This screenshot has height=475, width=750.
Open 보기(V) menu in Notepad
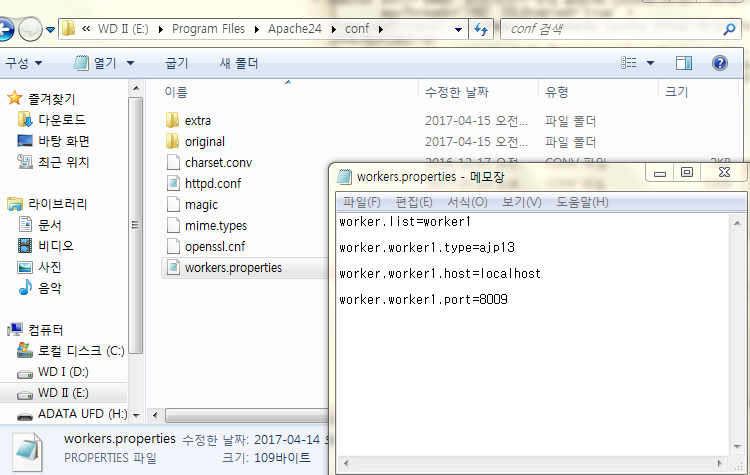point(522,202)
